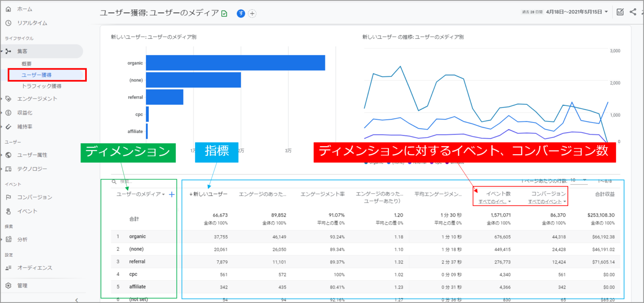Screen dimensions: 644x303
Task: Collapse the 集客 section arrow
Action: coord(2,51)
